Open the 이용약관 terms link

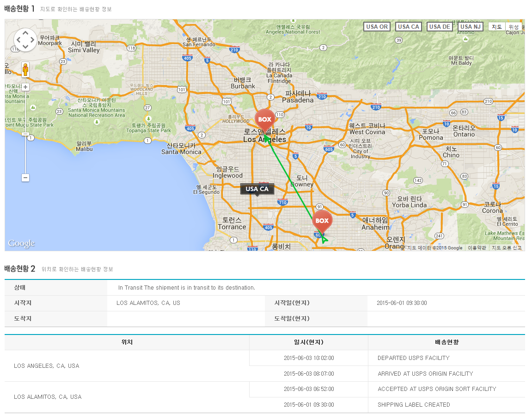[x=477, y=248]
